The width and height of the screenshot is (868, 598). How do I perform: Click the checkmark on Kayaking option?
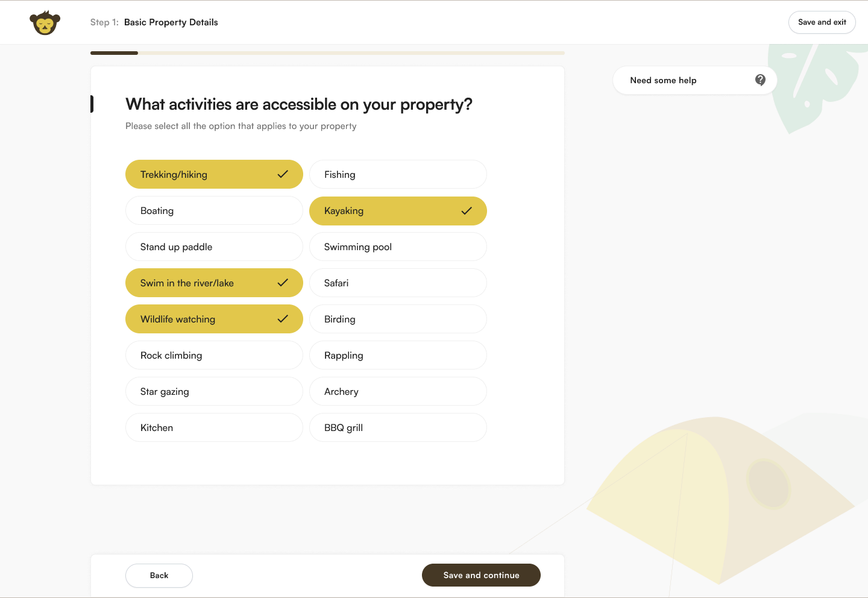(x=467, y=211)
